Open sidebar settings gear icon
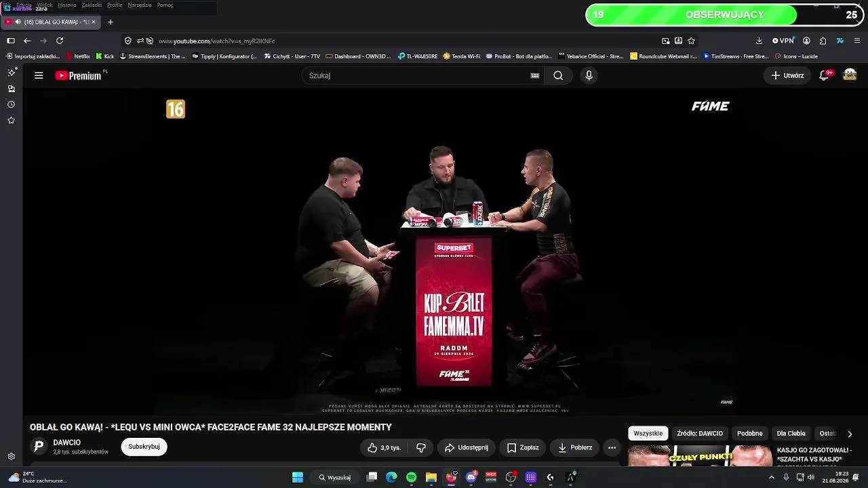The height and width of the screenshot is (488, 868). pos(11,457)
